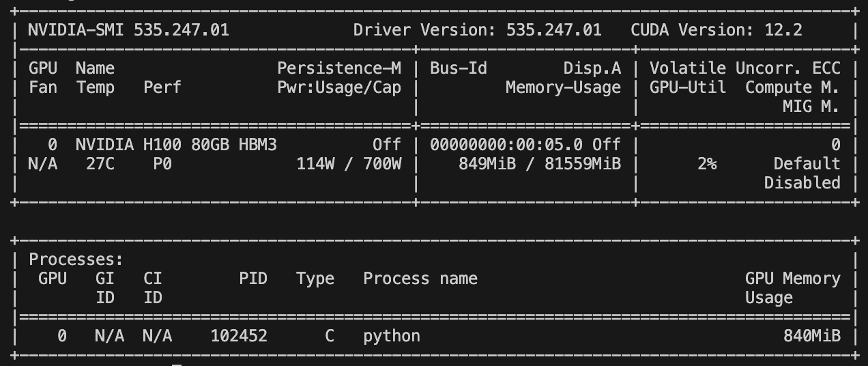Click the 849MiB / 81559MiB memory usage

click(540, 164)
